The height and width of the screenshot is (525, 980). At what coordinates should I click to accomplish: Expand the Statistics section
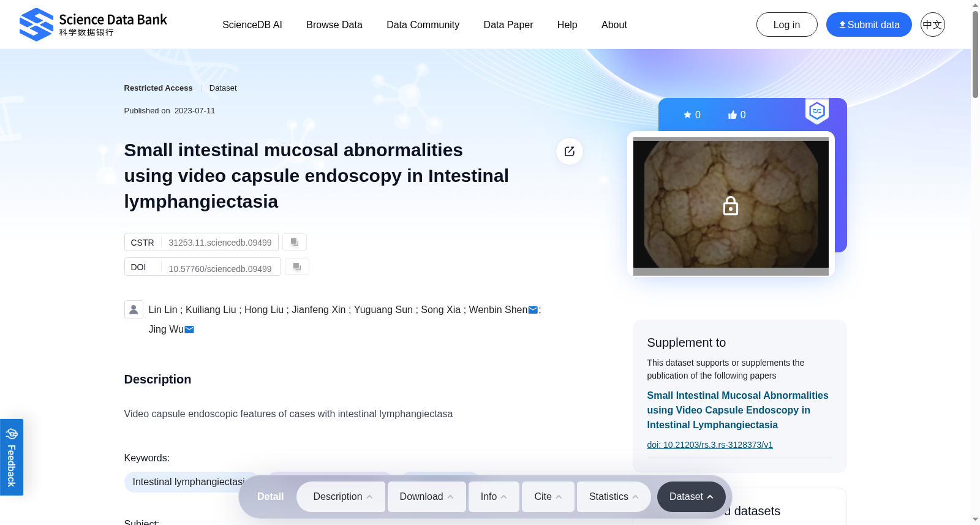pos(614,497)
